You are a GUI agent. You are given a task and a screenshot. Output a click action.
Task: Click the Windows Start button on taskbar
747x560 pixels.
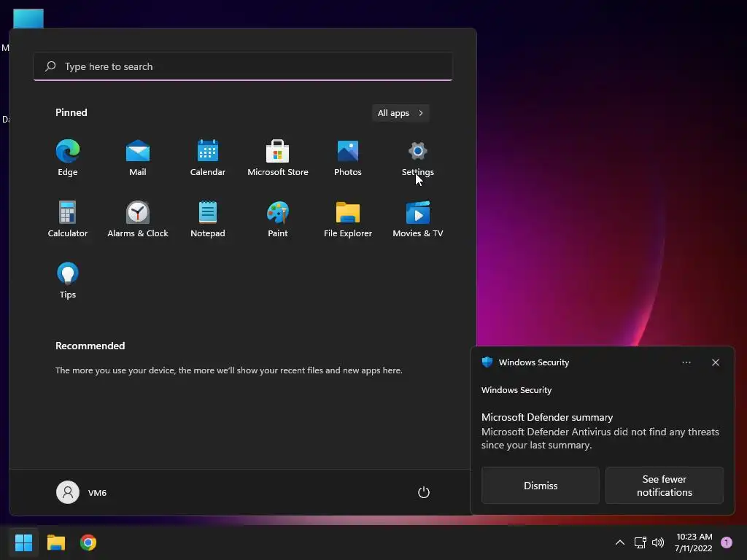click(23, 542)
